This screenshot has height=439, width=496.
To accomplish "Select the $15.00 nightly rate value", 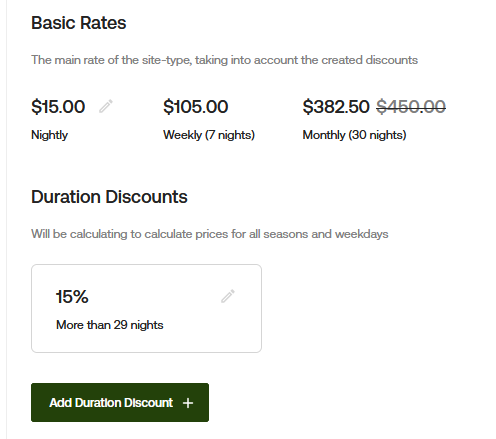I will pyautogui.click(x=58, y=107).
